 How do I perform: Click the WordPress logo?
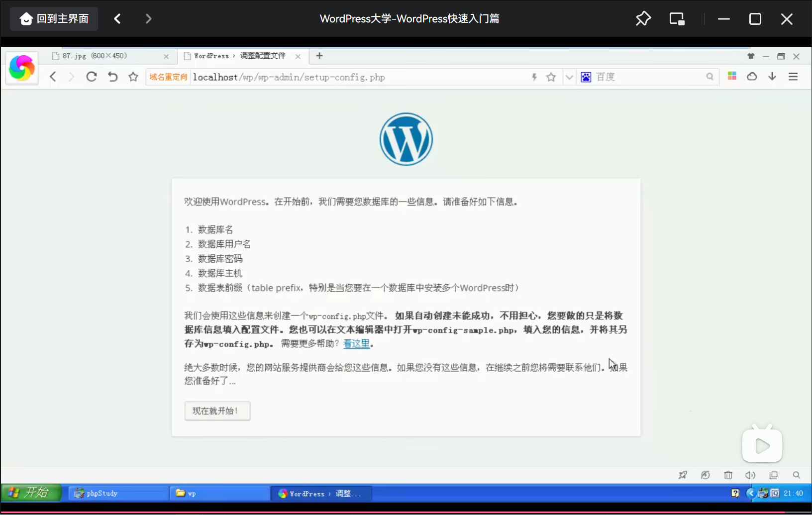tap(406, 139)
